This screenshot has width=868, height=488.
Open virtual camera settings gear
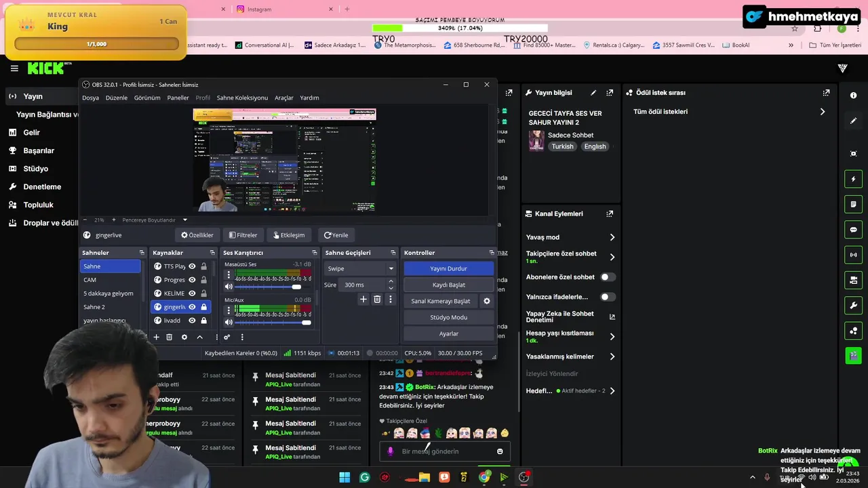pos(486,301)
